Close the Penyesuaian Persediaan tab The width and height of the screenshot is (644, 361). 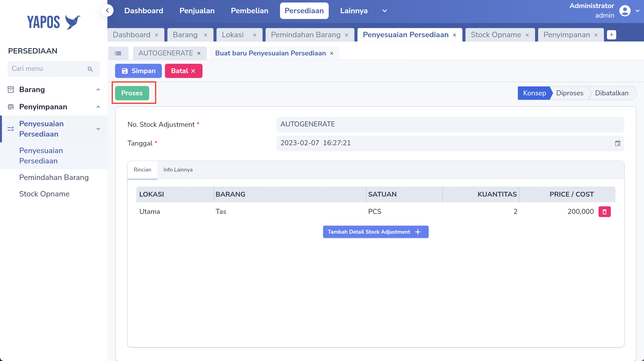tap(455, 35)
